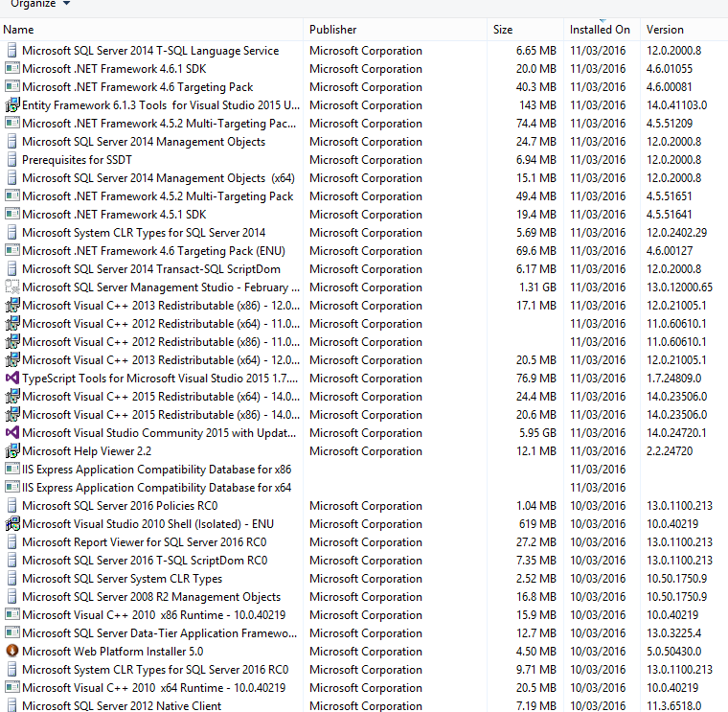Click icon of IIS Express Compatibility Database for x64
This screenshot has width=728, height=712.
tap(12, 487)
